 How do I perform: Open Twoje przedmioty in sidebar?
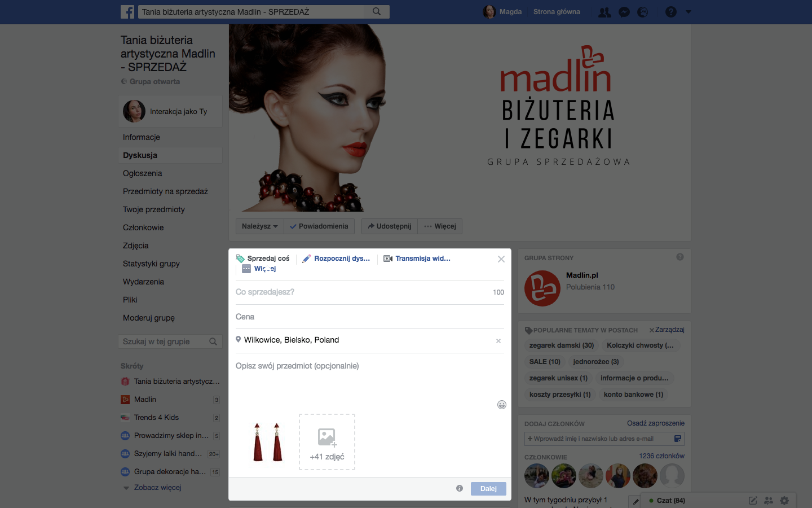click(x=154, y=209)
